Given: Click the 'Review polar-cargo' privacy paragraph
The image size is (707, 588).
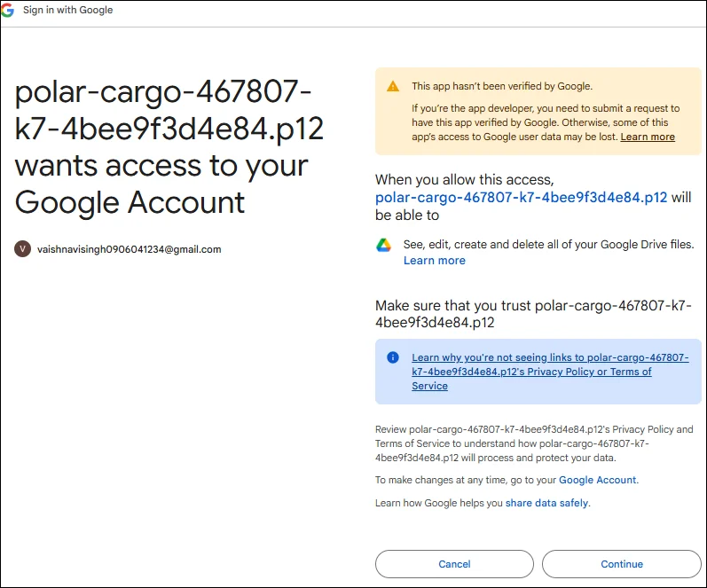Looking at the screenshot, I should coord(534,443).
